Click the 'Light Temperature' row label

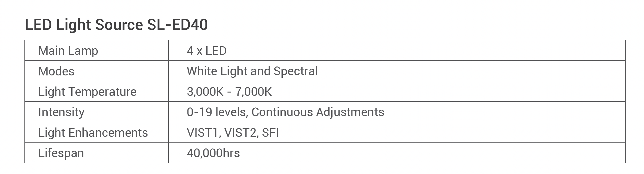click(87, 92)
